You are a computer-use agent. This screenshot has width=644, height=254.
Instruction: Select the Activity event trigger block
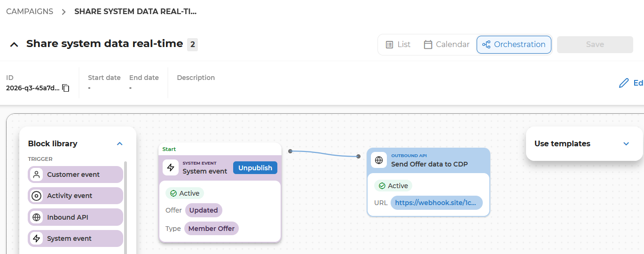(76, 196)
